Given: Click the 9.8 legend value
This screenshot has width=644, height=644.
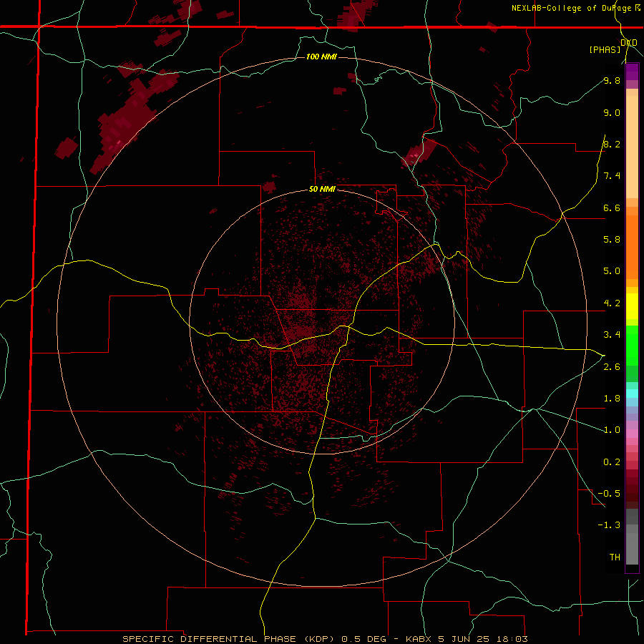Looking at the screenshot, I should 612,80.
